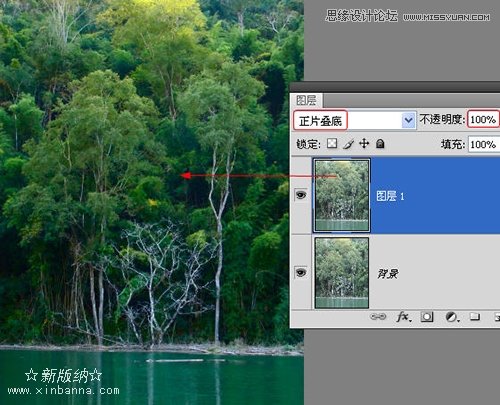This screenshot has height=405, width=500.
Task: Toggle lock all padlock icon
Action: (380, 144)
